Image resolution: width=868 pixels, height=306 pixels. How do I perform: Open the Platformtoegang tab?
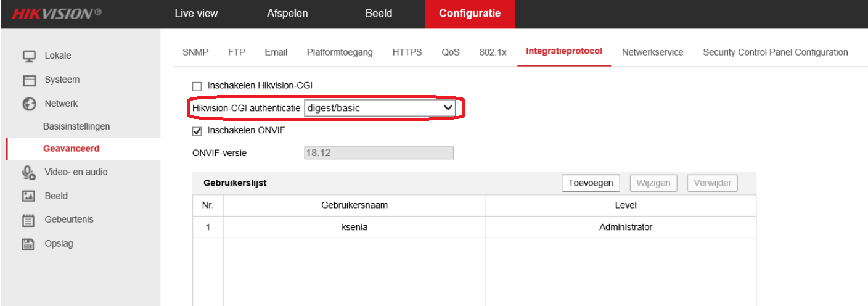[340, 52]
